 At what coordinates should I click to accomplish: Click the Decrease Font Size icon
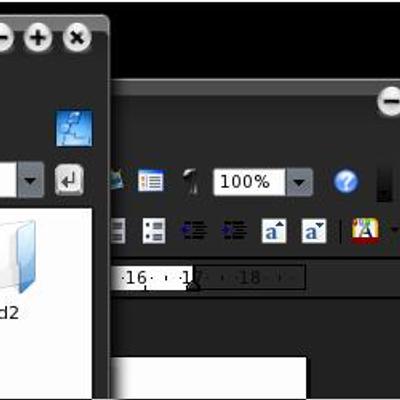(x=314, y=231)
